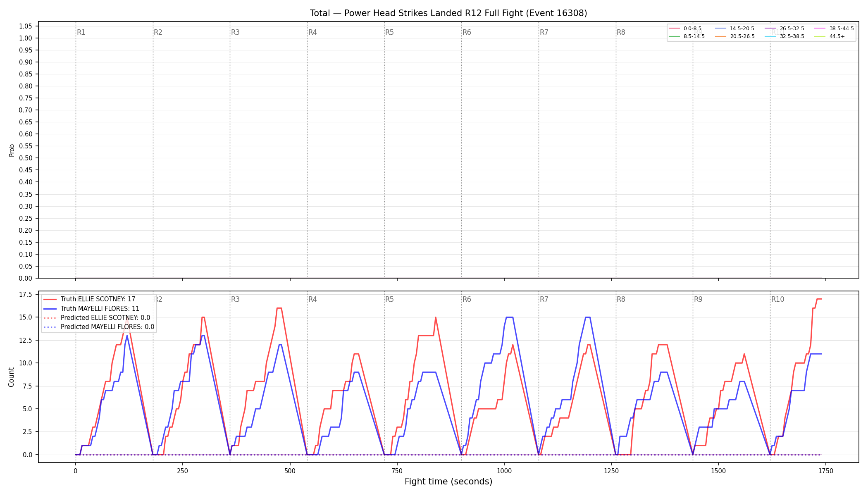Click the blue swatch beside Truth MAYELLI FLORES
Screen dimensions: 868x496
click(50, 309)
